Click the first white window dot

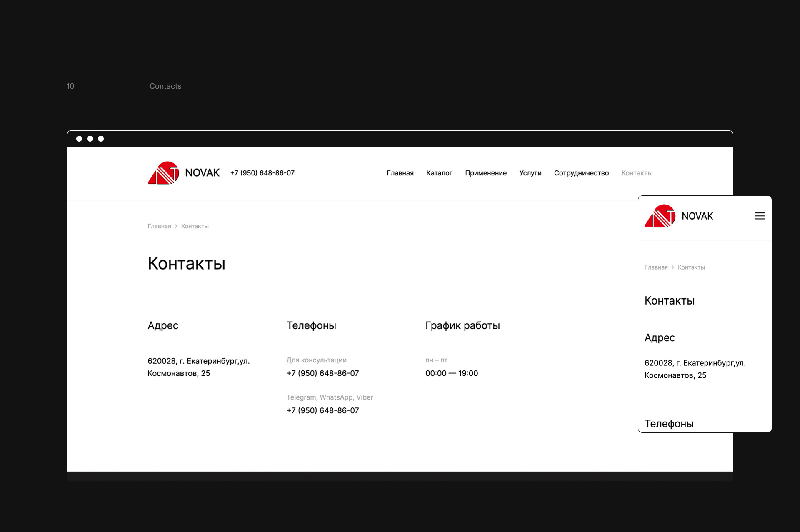click(79, 139)
